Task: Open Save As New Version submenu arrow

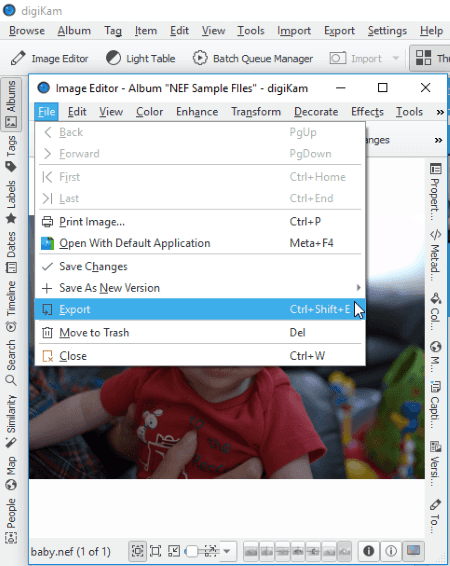Action: coord(358,288)
